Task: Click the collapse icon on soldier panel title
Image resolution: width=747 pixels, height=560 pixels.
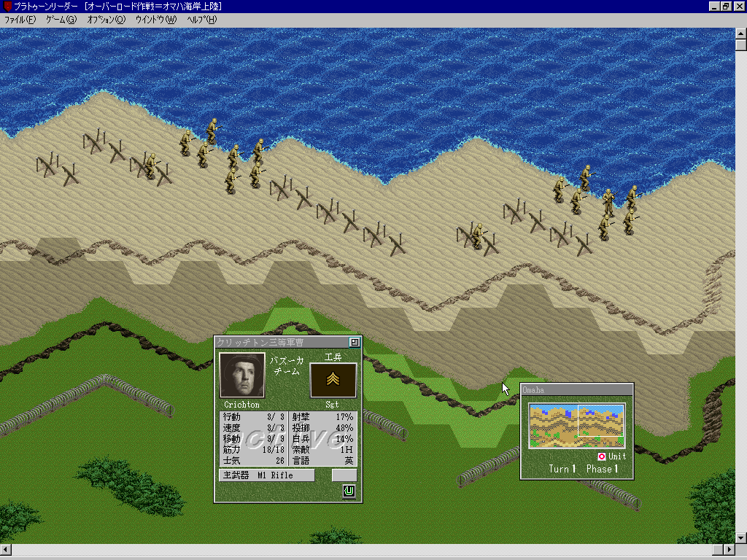Action: [354, 342]
